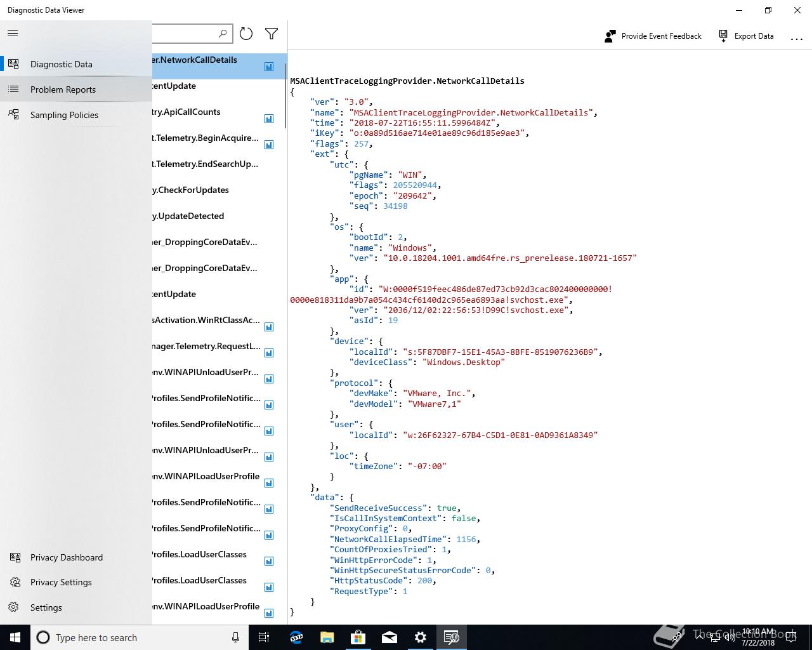Image resolution: width=812 pixels, height=650 pixels.
Task: Open Diagnostic Data section
Action: point(76,64)
